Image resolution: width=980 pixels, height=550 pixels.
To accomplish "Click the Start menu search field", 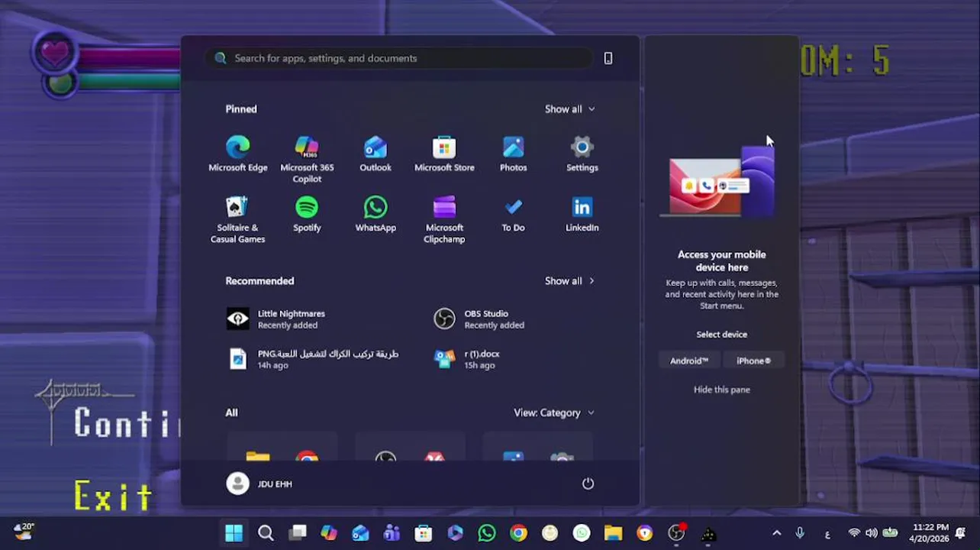I will (x=399, y=58).
